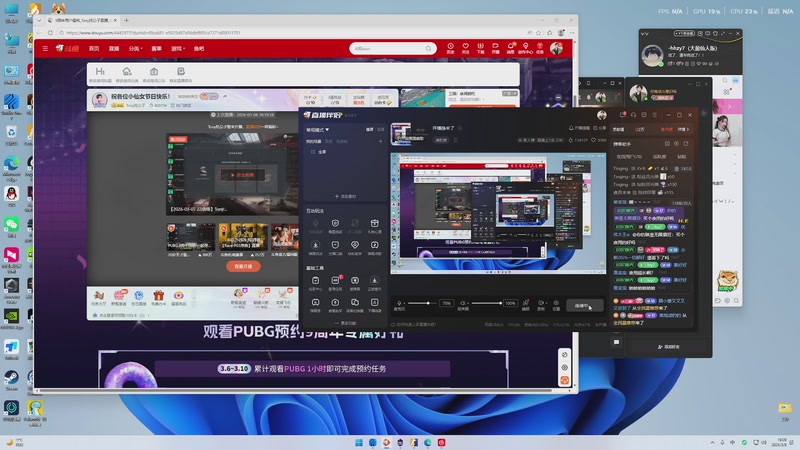
Task: Click the 下载 download icon in Douyu header
Action: [x=480, y=48]
